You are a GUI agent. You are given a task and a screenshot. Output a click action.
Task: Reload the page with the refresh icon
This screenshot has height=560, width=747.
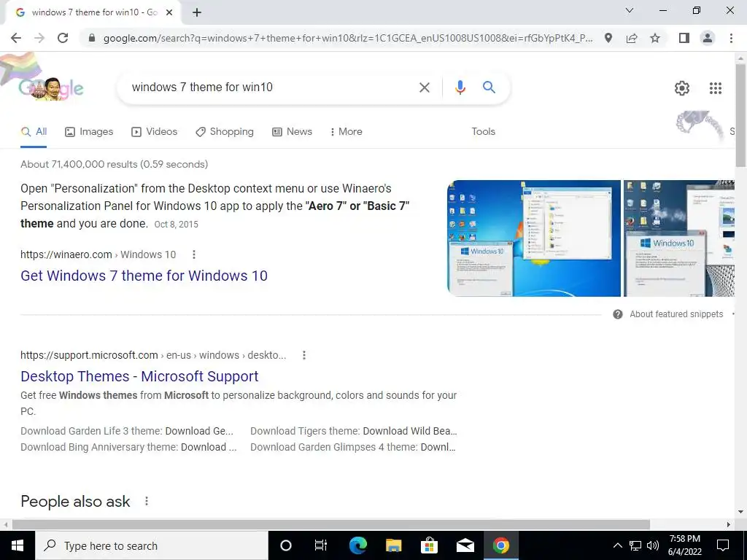click(x=63, y=38)
